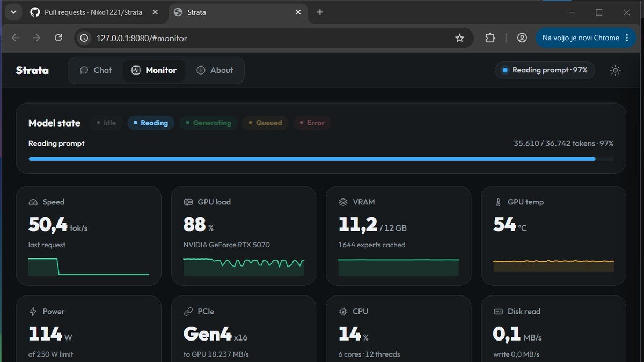Viewport: 644px width, 362px height.
Task: Click the Speed gauge icon
Action: click(33, 202)
